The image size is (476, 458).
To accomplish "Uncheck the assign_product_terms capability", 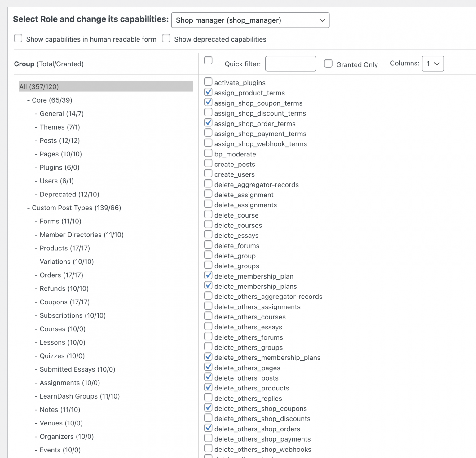I will (x=208, y=92).
